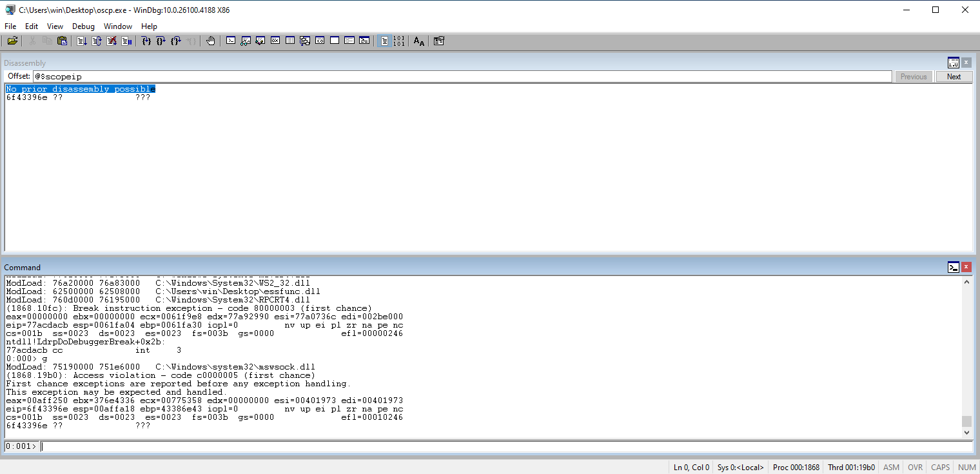Click the Open Source File toolbar icon
Screen dimensions: 980x474
coord(12,41)
